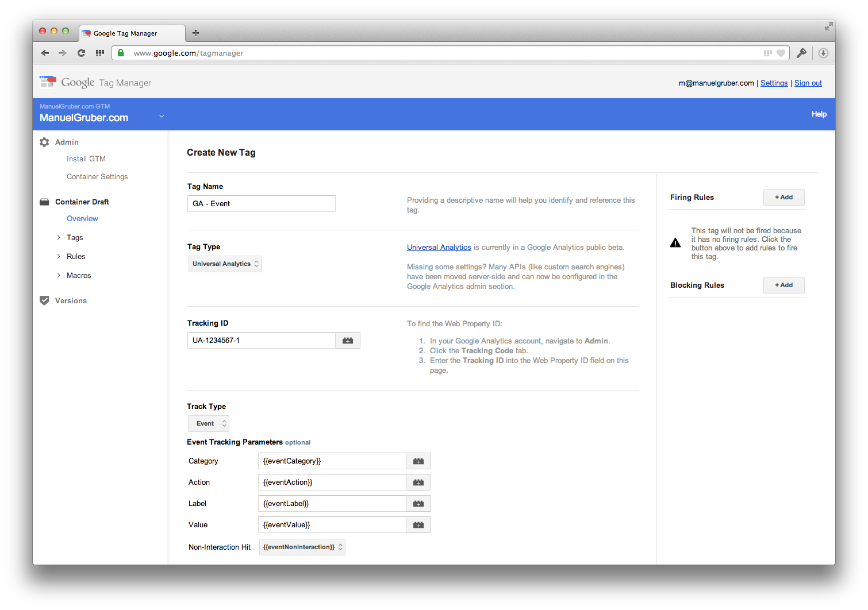Expand the Tags tree item arrow
868x610 pixels.
tap(59, 237)
